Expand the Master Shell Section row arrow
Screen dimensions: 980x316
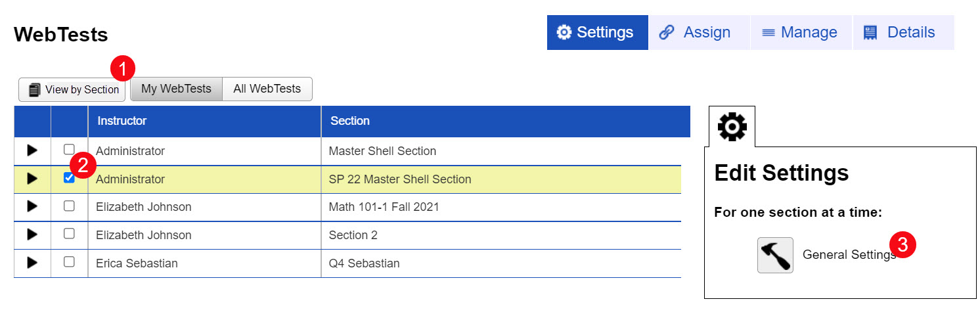tap(32, 150)
